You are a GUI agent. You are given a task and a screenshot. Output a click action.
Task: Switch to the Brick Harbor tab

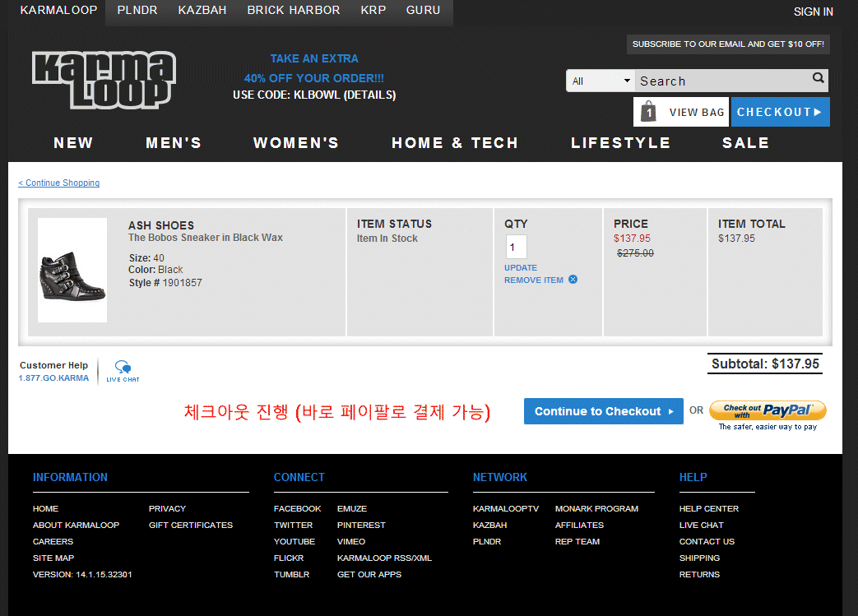point(294,11)
